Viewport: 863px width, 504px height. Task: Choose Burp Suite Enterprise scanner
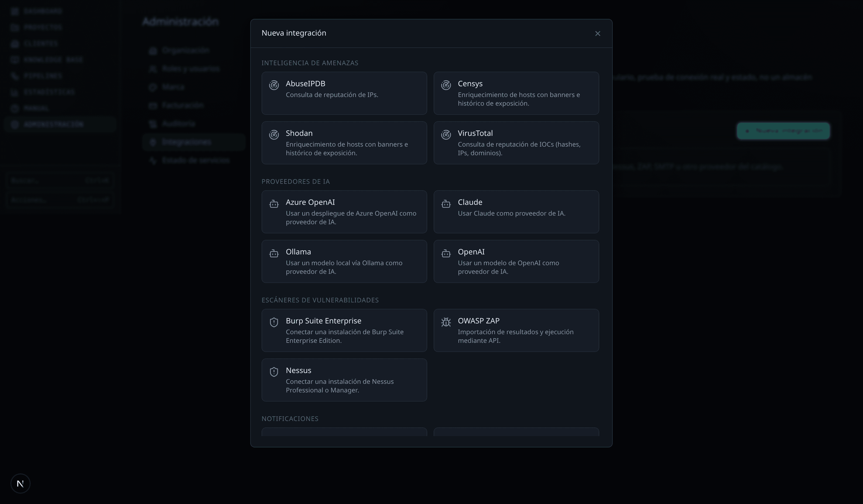tap(344, 330)
